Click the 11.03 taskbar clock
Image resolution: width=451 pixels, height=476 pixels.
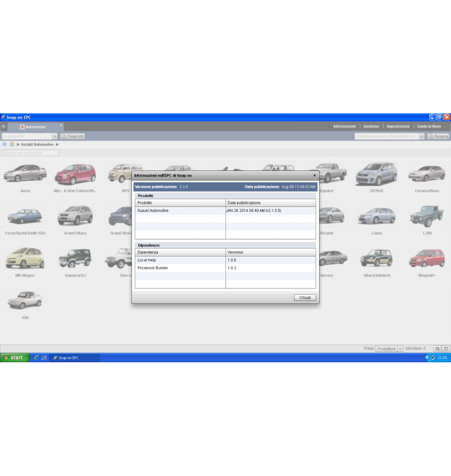pyautogui.click(x=442, y=358)
